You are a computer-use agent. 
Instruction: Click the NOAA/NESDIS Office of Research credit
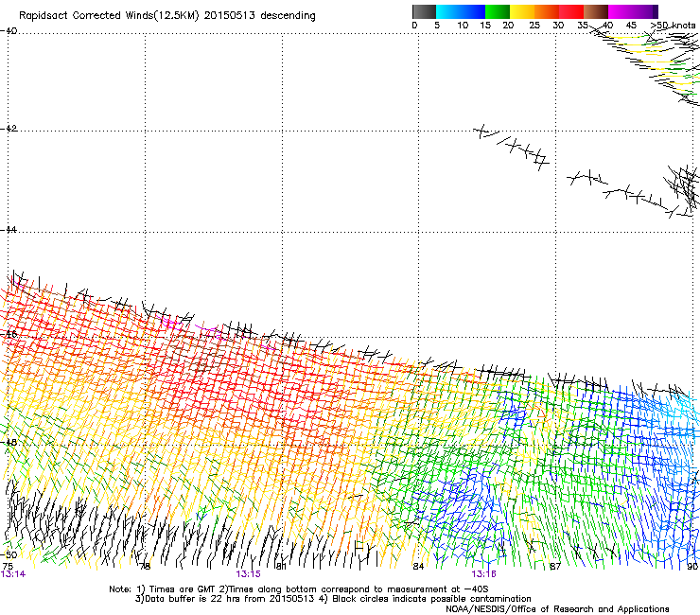557,609
